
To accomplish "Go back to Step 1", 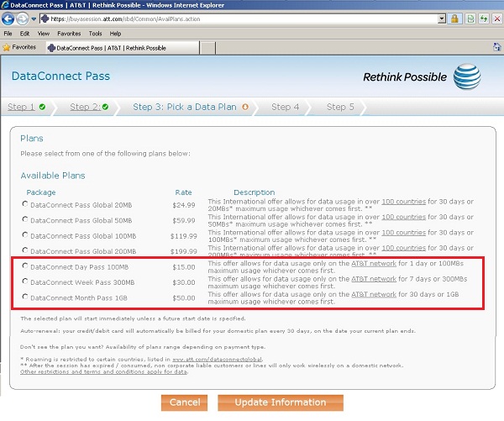I will (x=21, y=107).
